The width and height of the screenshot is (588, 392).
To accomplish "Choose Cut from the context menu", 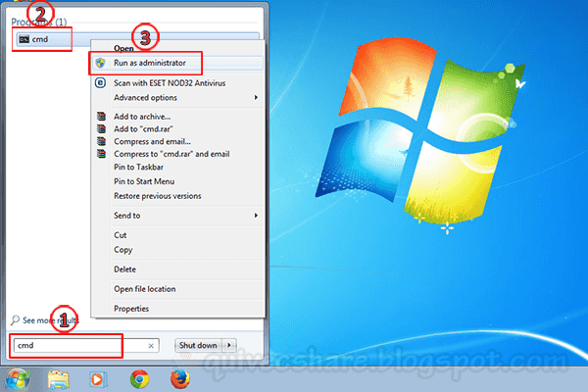I will 121,235.
